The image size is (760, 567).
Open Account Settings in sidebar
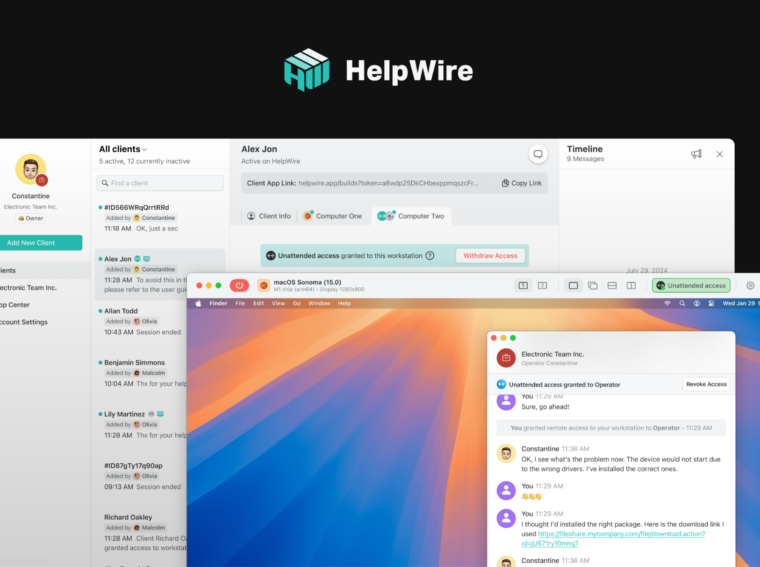click(24, 322)
